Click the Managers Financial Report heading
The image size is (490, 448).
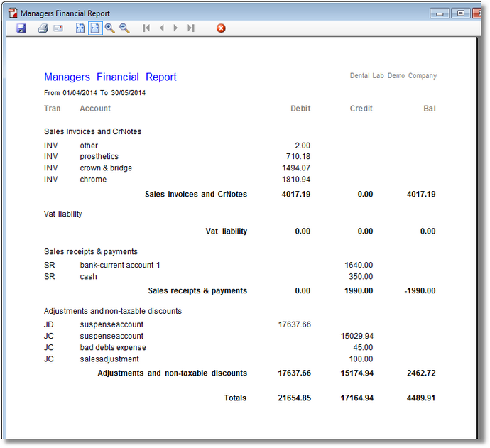click(x=110, y=77)
